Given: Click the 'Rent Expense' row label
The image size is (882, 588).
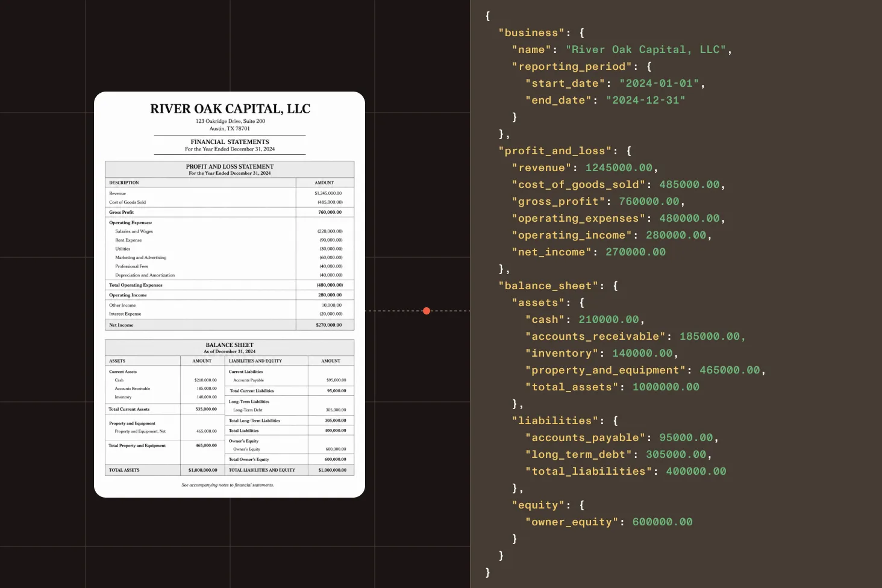Looking at the screenshot, I should point(129,240).
